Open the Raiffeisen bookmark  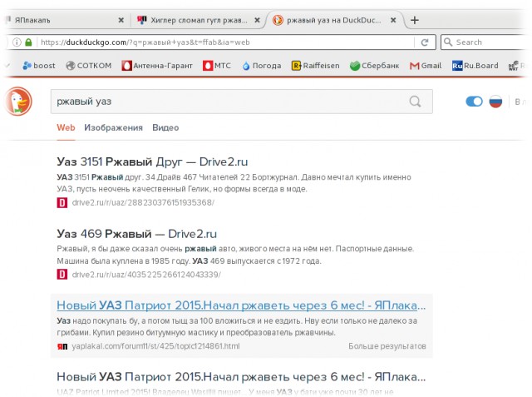[316, 66]
